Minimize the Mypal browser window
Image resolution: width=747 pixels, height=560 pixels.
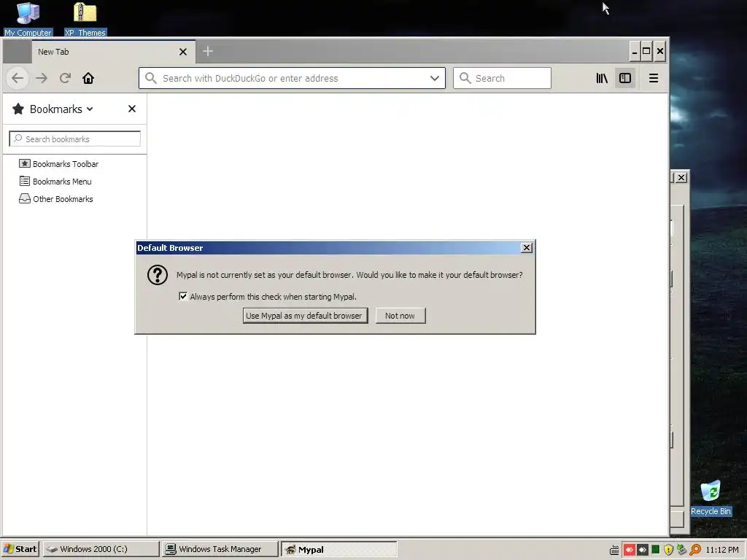coord(634,52)
